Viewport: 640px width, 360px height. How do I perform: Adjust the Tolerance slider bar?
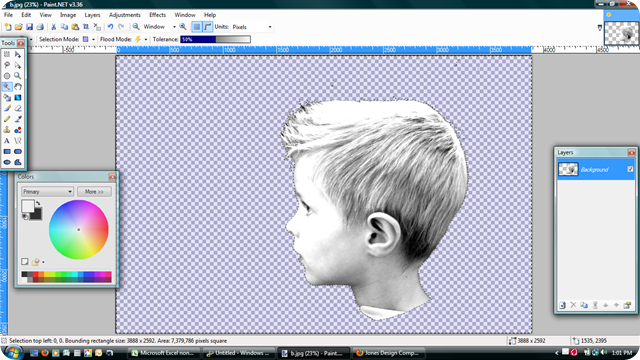216,40
